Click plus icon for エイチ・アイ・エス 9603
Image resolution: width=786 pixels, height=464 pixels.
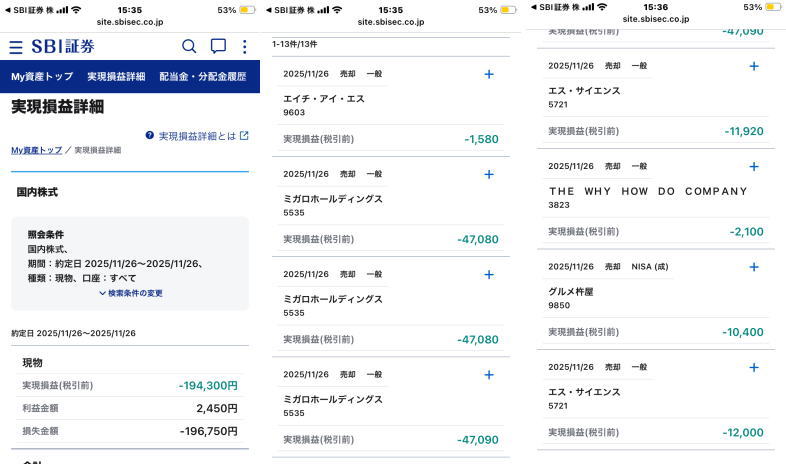tap(488, 75)
